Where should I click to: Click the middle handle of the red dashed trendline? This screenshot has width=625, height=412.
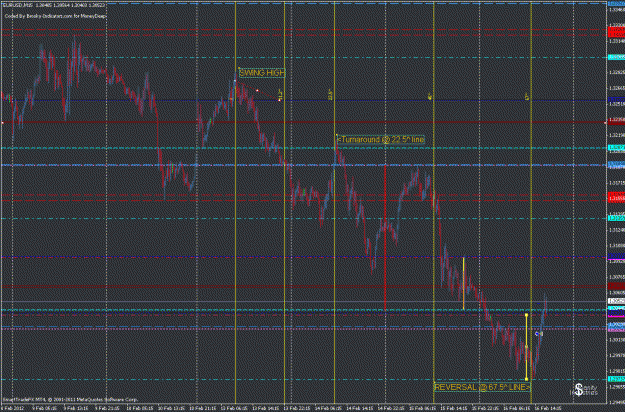[257, 91]
